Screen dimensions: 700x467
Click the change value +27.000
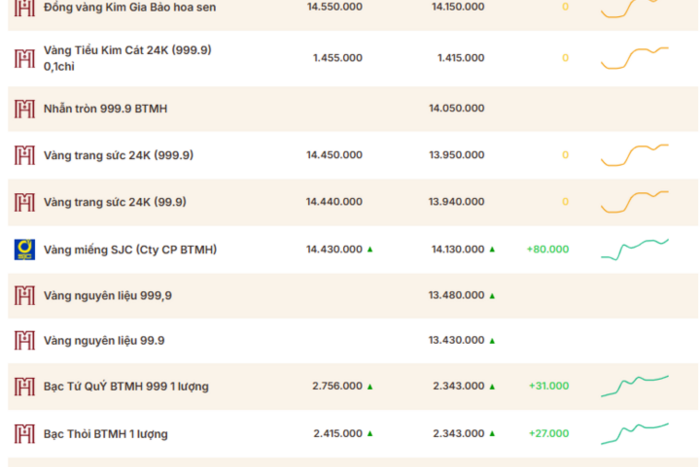(549, 433)
